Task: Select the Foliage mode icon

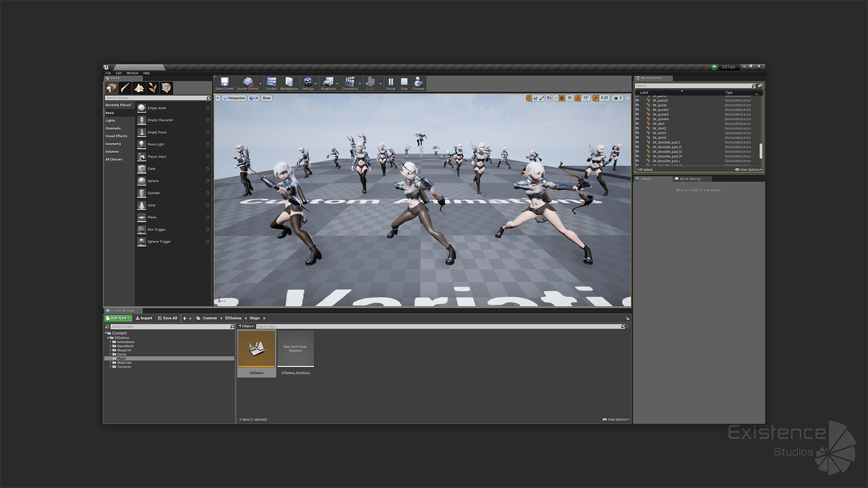Action: point(153,88)
